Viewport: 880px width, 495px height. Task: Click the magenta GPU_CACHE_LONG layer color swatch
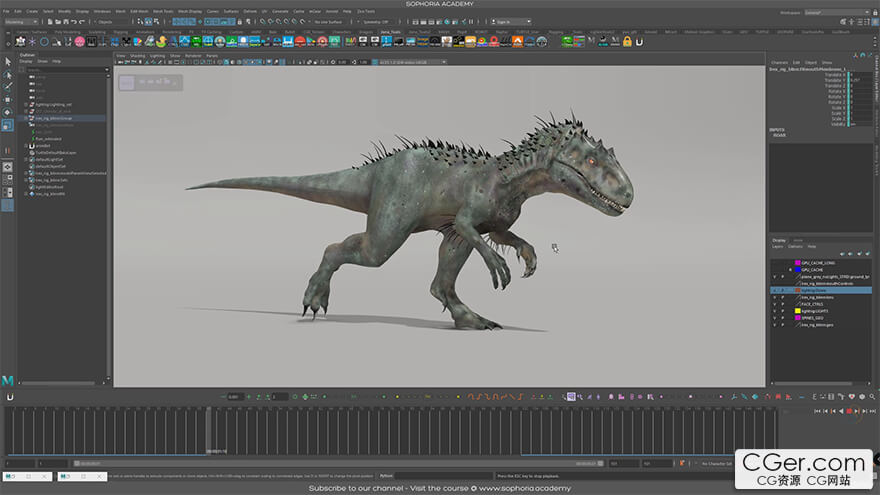tap(798, 263)
